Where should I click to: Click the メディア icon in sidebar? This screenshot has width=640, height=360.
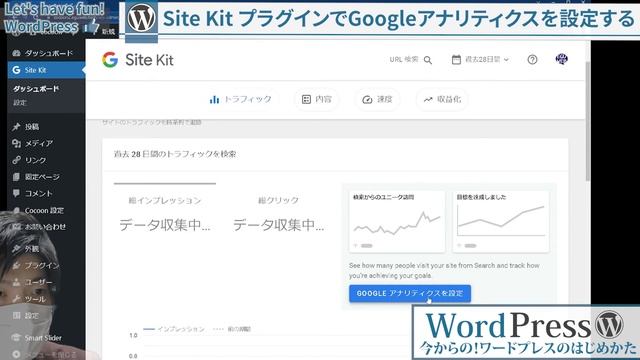coord(16,143)
